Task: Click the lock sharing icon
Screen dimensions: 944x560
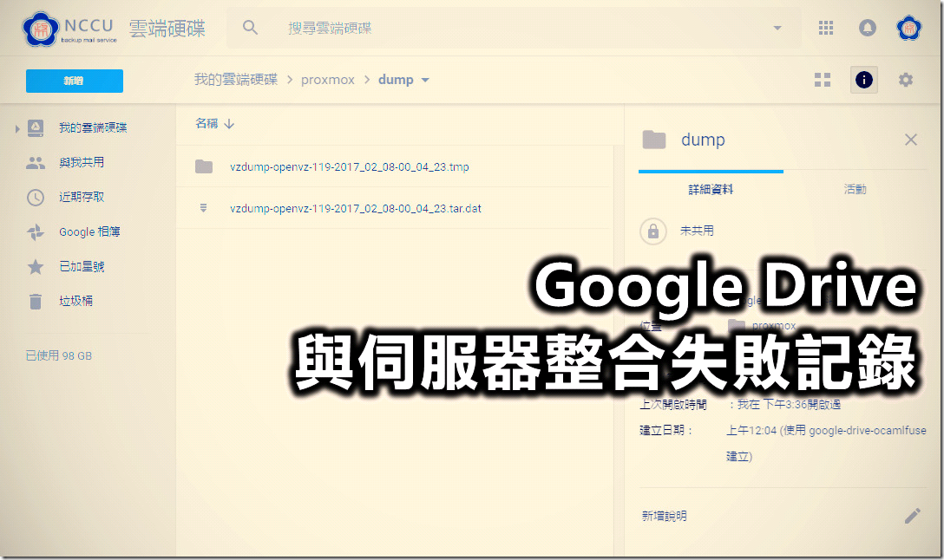Action: (652, 231)
